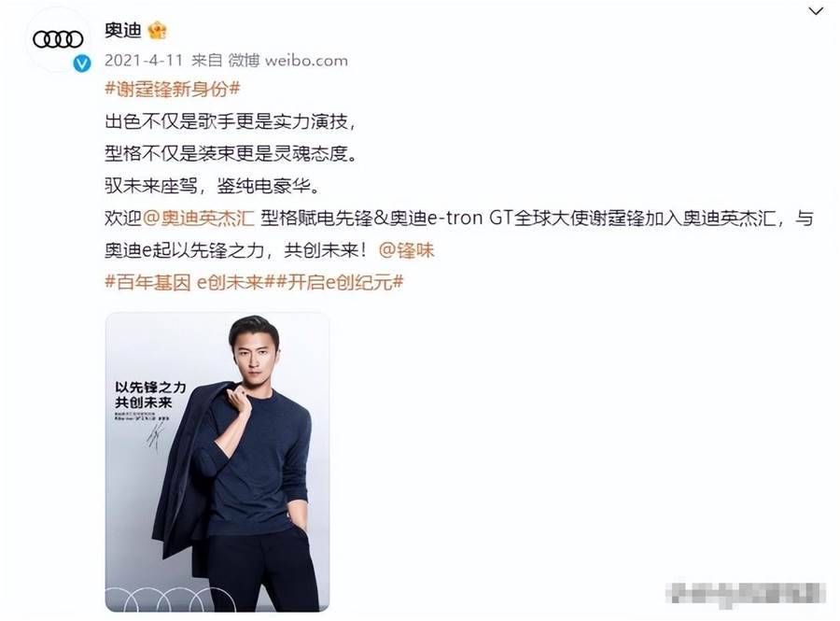Click the 以先锋之力 共创未来 poster headline
The image size is (840, 621).
coord(150,394)
